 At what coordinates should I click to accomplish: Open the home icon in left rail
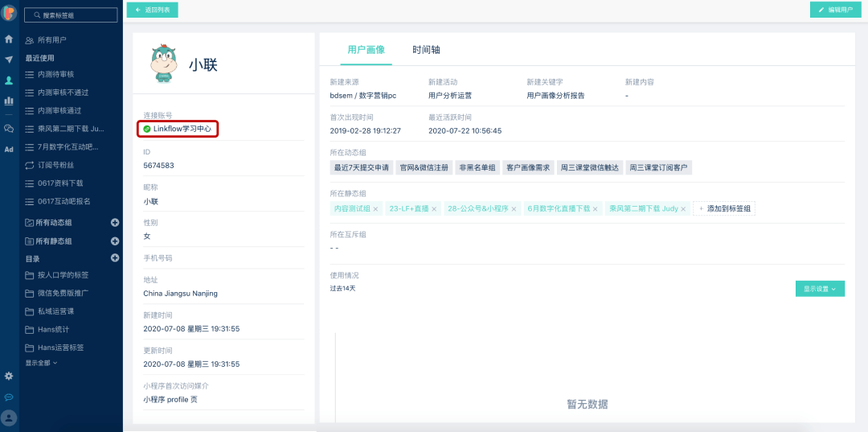coord(9,39)
